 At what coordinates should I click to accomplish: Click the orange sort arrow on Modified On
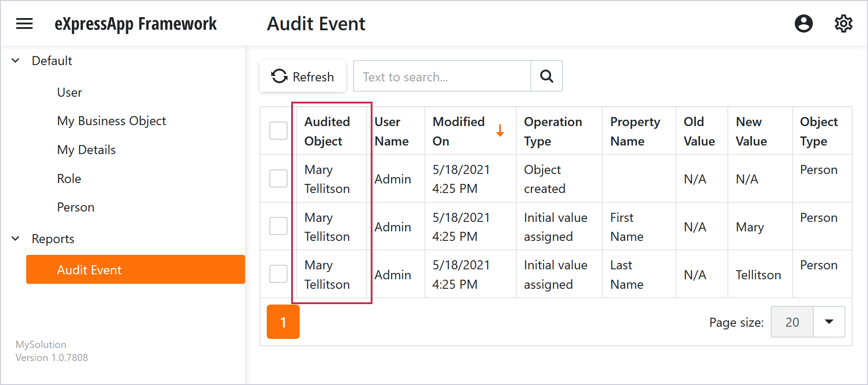pos(500,131)
